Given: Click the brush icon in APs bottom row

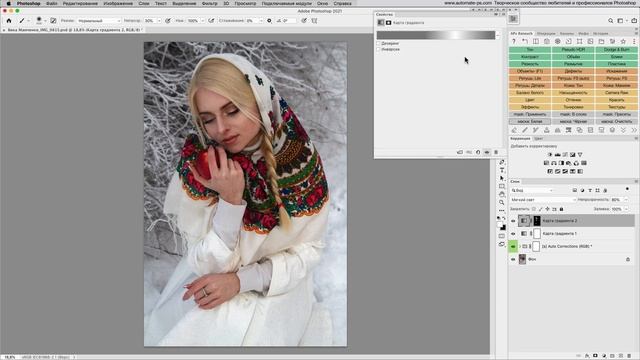Looking at the screenshot, I should point(525,130).
